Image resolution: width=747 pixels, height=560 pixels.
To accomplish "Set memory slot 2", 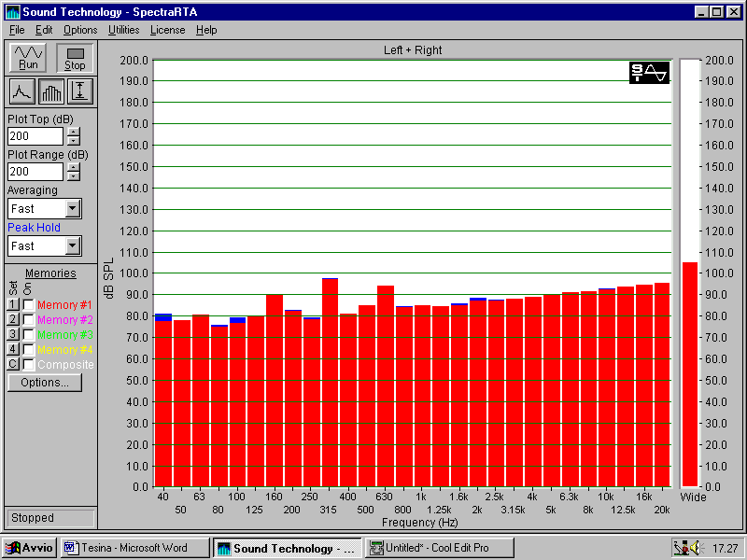I will (x=13, y=319).
